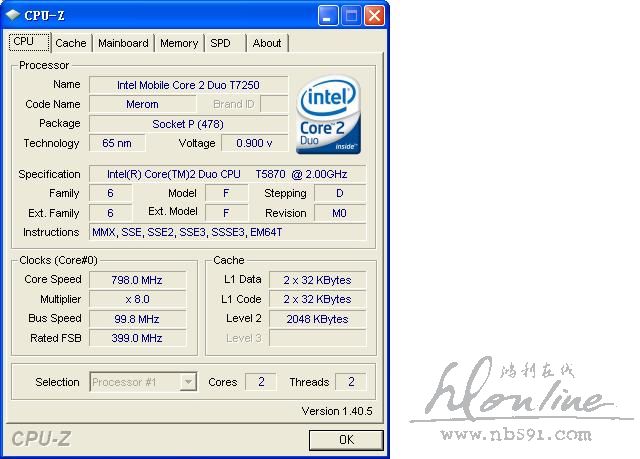
Task: Click the Bus Speed value 99.8 MHz
Action: point(138,319)
